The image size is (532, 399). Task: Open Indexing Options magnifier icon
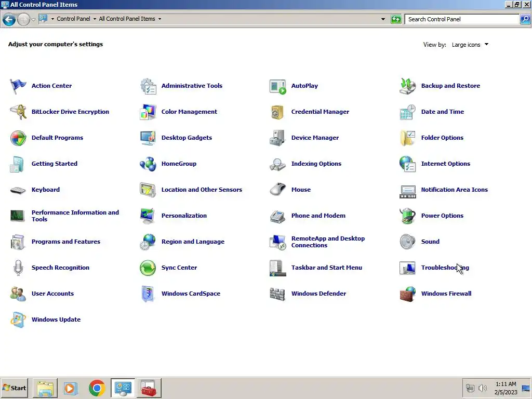[278, 164]
